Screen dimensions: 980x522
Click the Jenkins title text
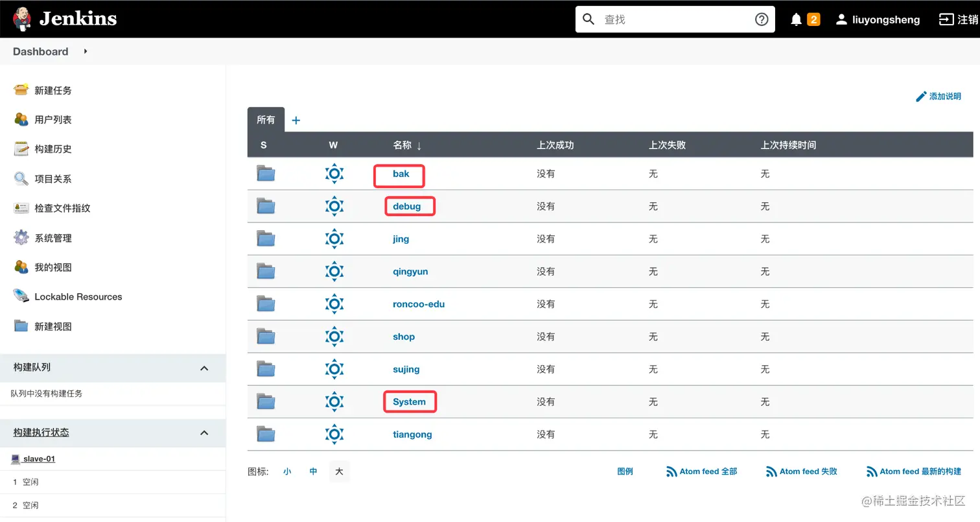point(78,19)
